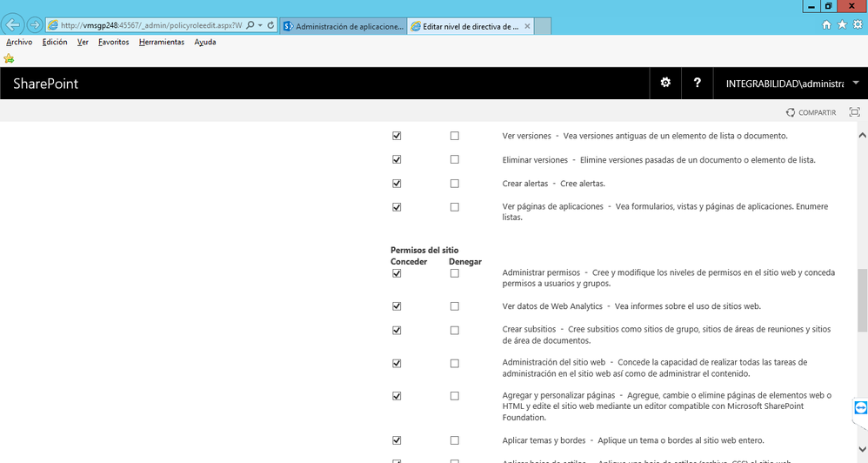
Task: Click the page scrollbar down arrow
Action: click(862, 449)
